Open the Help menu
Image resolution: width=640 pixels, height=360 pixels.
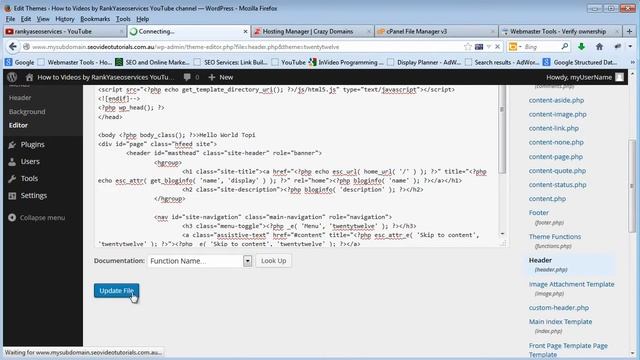coord(142,19)
